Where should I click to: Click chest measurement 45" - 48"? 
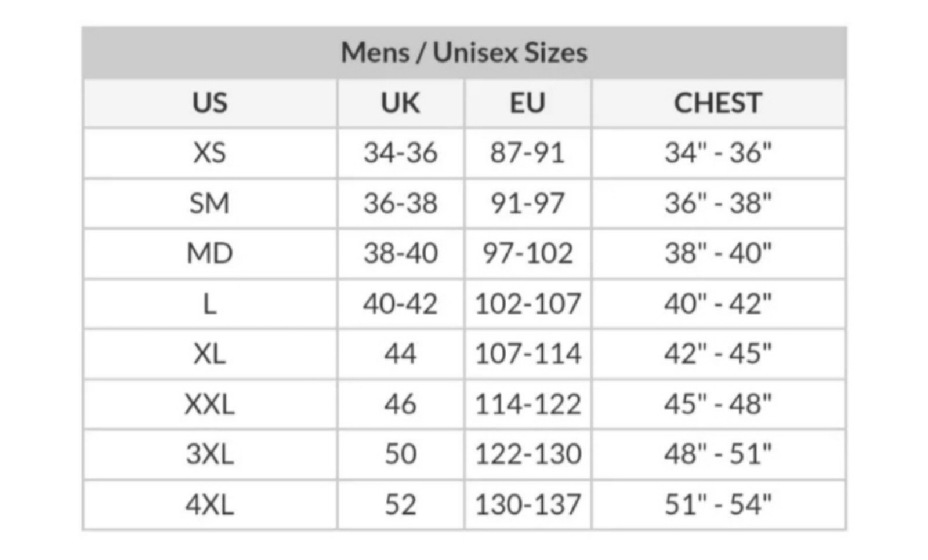pyautogui.click(x=718, y=404)
